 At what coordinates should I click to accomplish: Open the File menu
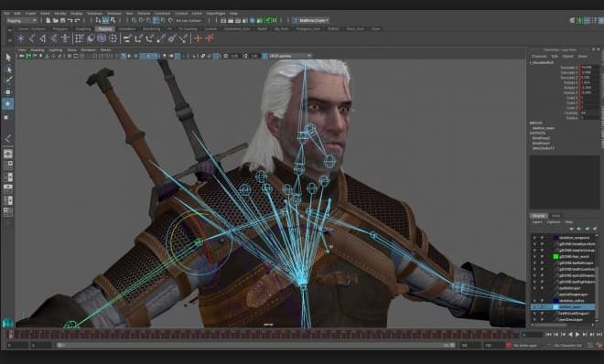pyautogui.click(x=6, y=14)
